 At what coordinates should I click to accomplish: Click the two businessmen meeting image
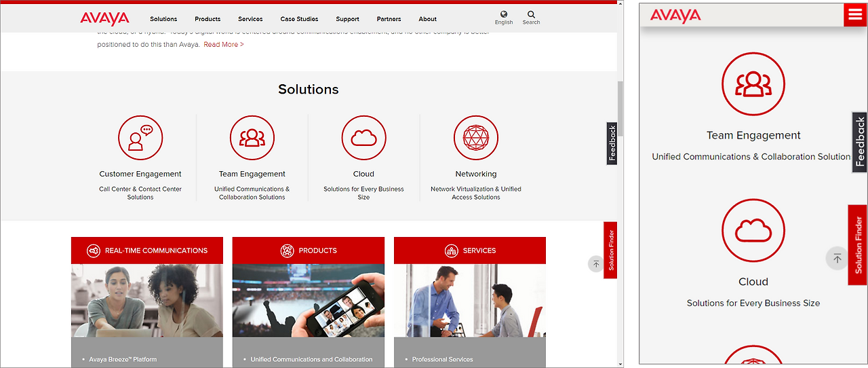470,301
